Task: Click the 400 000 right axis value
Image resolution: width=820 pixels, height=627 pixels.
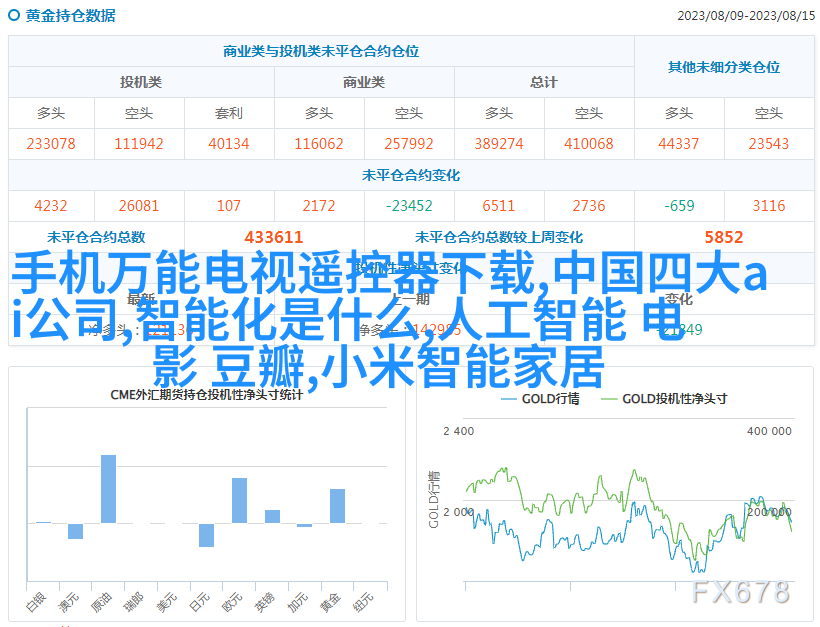Action: [769, 431]
